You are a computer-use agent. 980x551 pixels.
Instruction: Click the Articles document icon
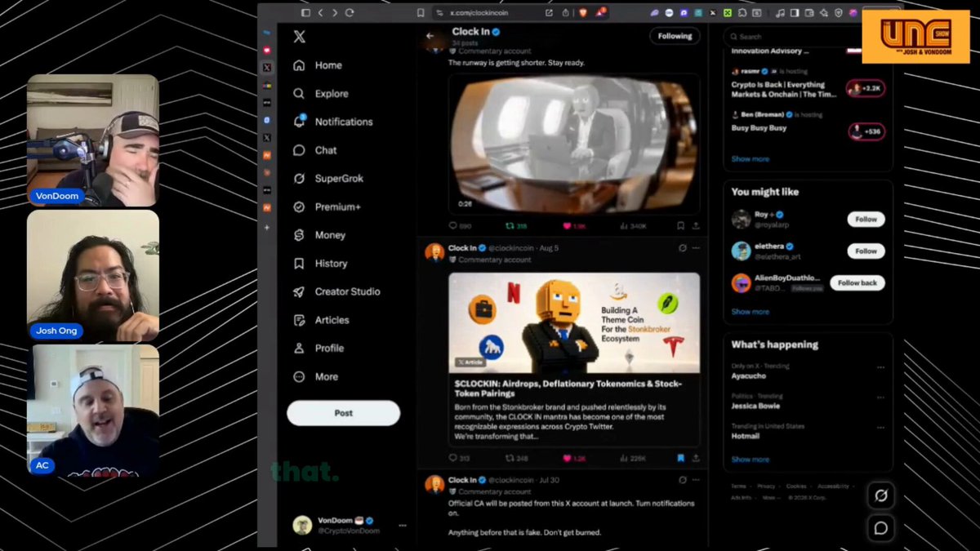point(299,320)
